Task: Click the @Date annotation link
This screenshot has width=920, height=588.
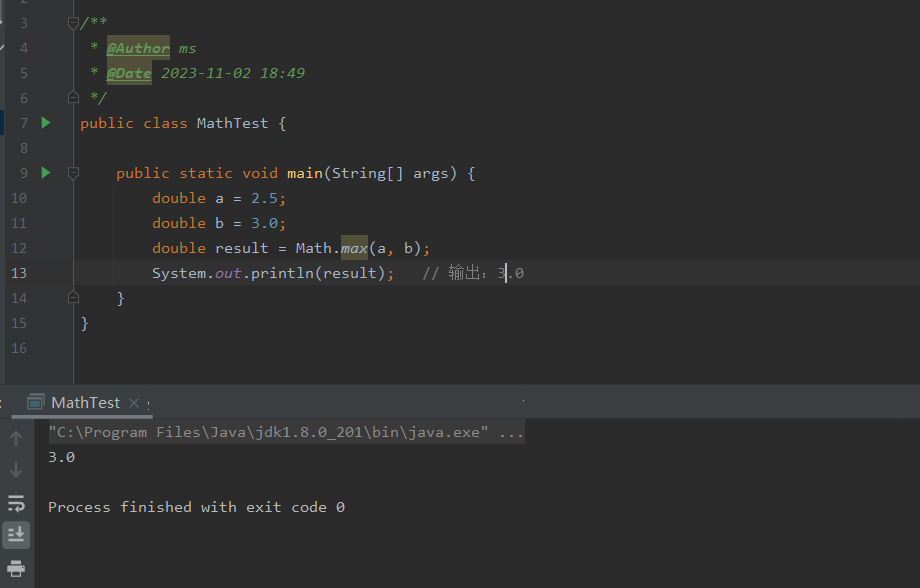Action: (129, 72)
